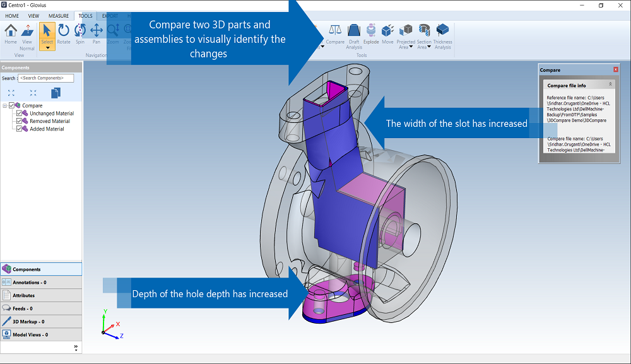Click the Reference file name path text
The image size is (631, 364).
click(578, 109)
